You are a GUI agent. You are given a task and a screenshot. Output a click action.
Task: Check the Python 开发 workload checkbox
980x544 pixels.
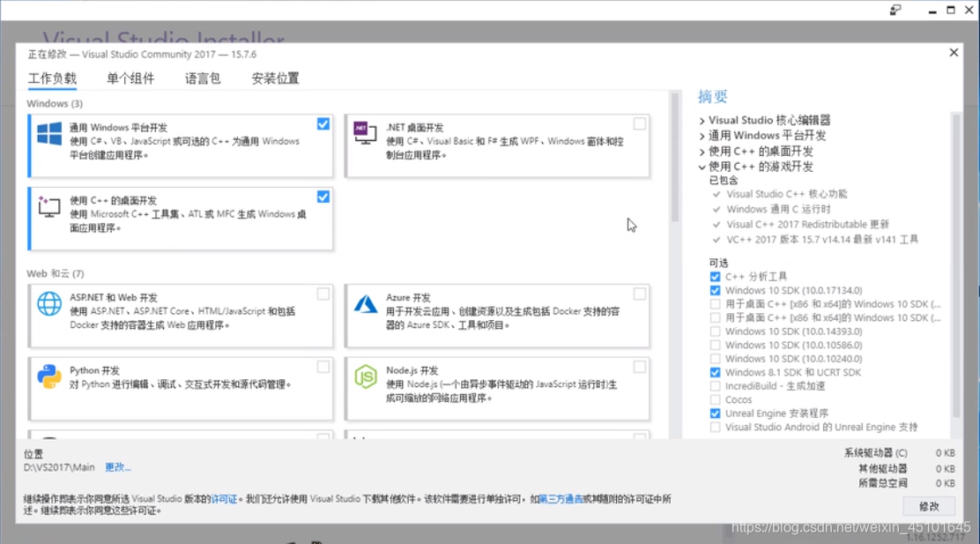[x=323, y=367]
